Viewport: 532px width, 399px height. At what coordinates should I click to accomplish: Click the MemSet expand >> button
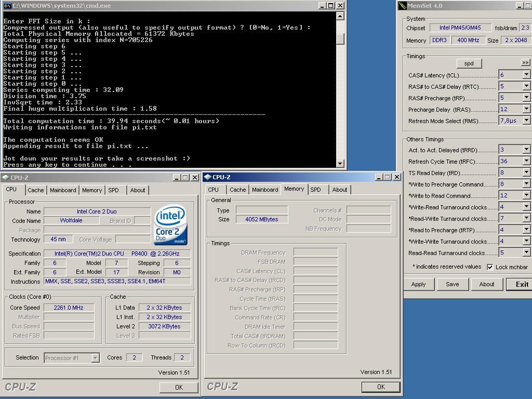tap(525, 63)
